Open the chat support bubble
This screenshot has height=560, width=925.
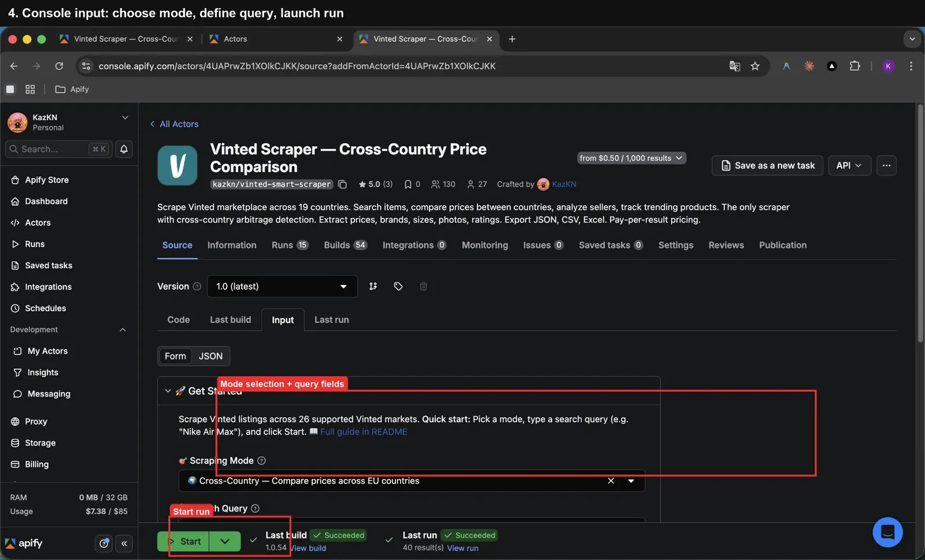(x=887, y=532)
